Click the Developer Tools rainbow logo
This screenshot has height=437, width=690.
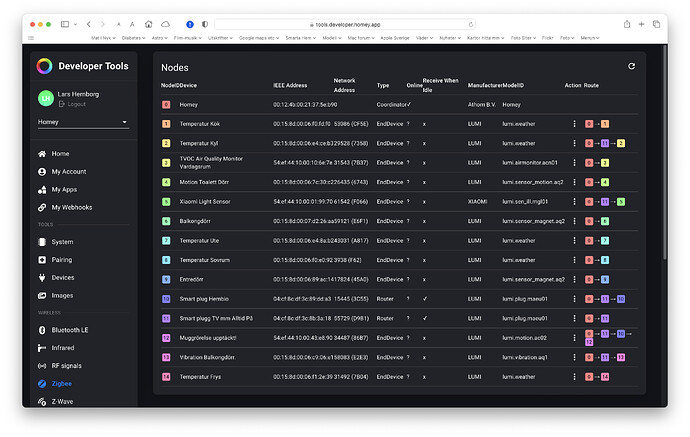[x=44, y=66]
